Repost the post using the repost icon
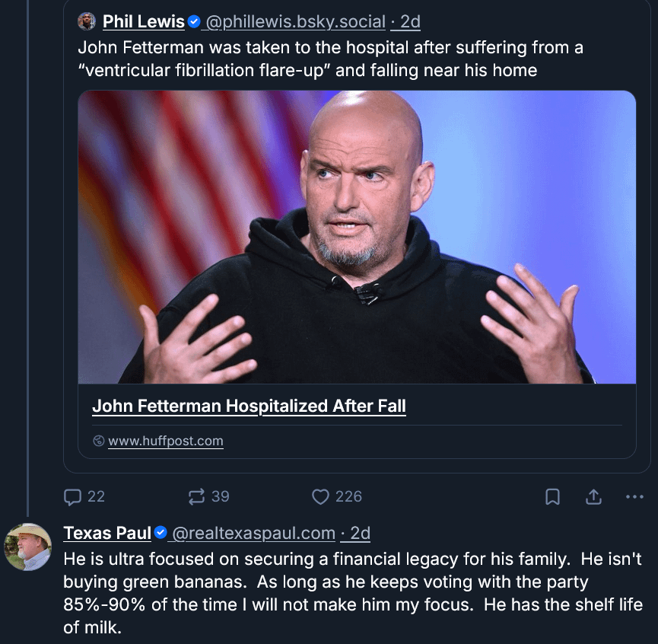 (196, 496)
